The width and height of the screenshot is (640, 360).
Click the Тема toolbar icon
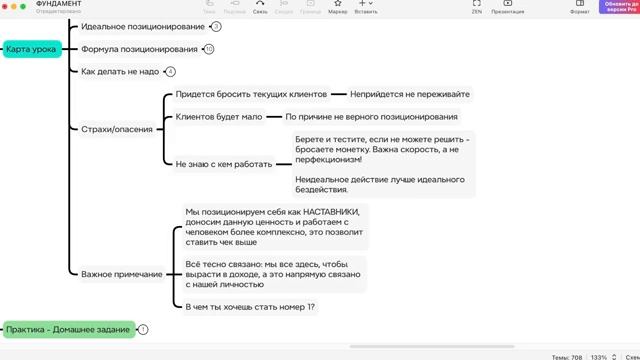pyautogui.click(x=209, y=3)
